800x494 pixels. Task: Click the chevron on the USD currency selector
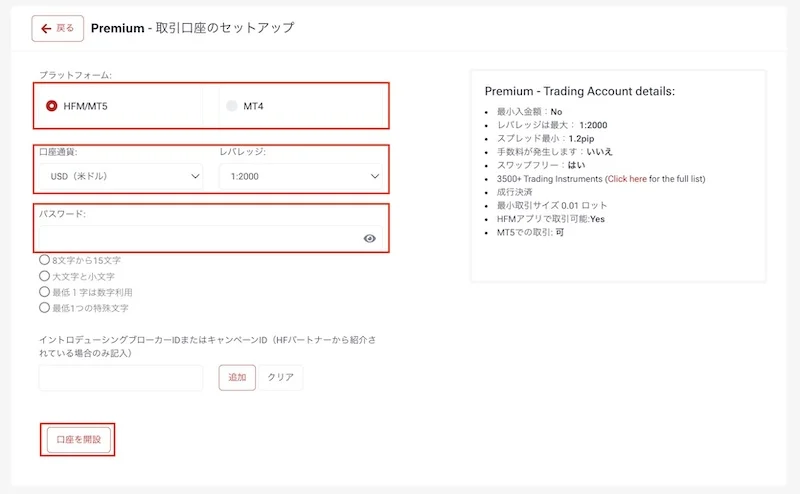click(194, 177)
